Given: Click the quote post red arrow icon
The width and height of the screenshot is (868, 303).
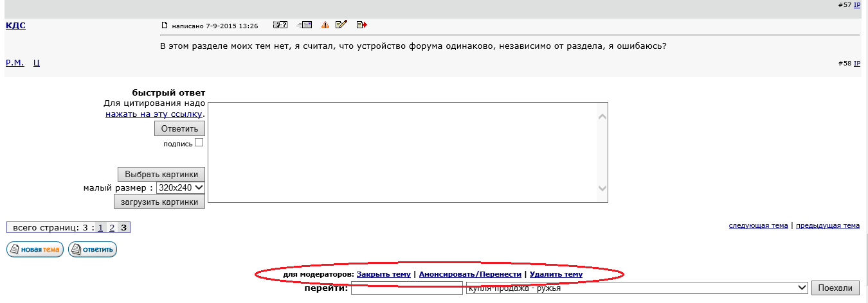Looking at the screenshot, I should 361,25.
